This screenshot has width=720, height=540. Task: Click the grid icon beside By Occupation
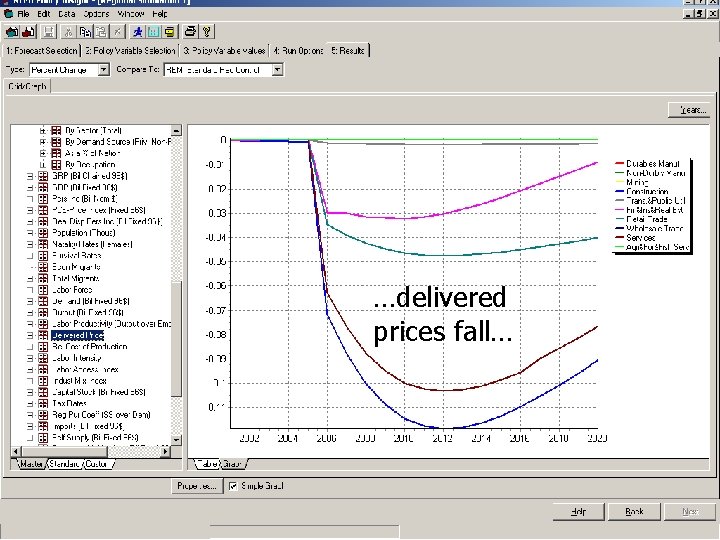point(56,164)
